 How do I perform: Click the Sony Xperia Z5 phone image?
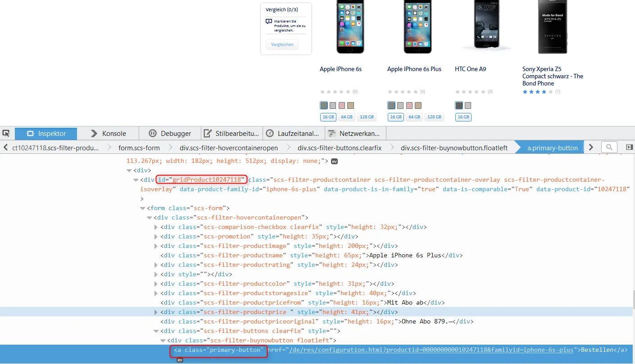pyautogui.click(x=553, y=27)
